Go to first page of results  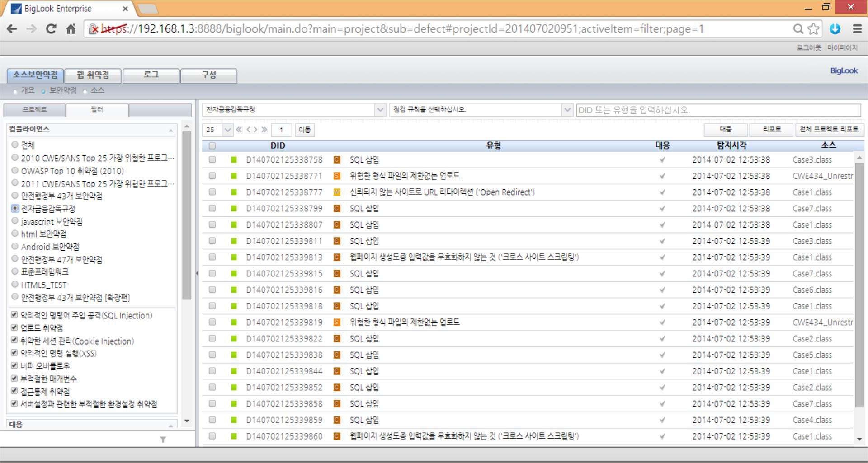pos(239,130)
